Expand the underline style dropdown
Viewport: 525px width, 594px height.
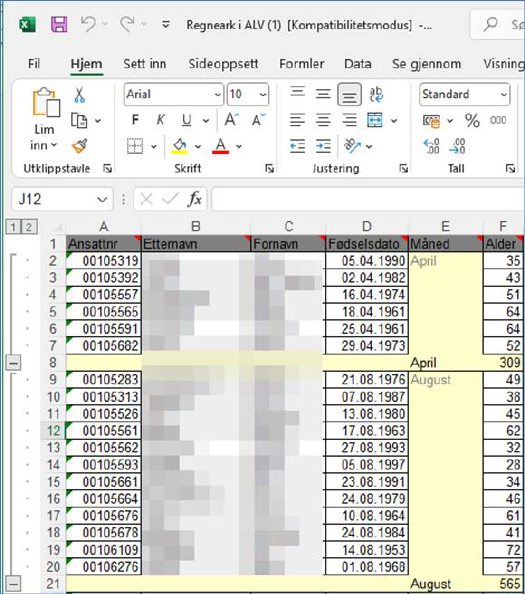[206, 121]
